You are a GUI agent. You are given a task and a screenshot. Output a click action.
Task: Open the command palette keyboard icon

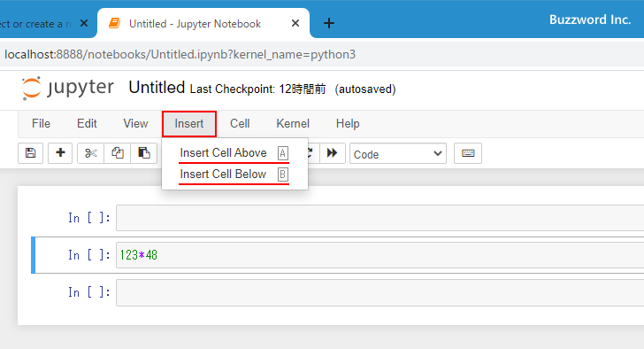(x=468, y=153)
